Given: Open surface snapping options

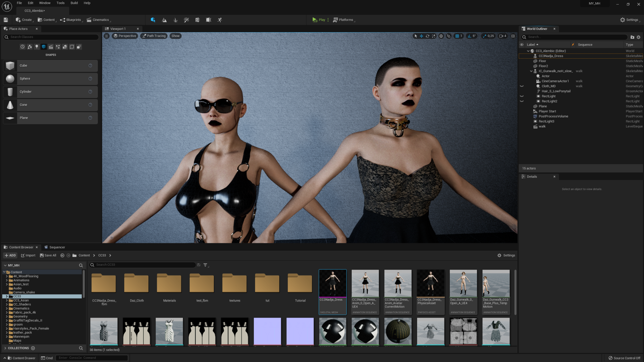Looking at the screenshot, I should (x=449, y=36).
